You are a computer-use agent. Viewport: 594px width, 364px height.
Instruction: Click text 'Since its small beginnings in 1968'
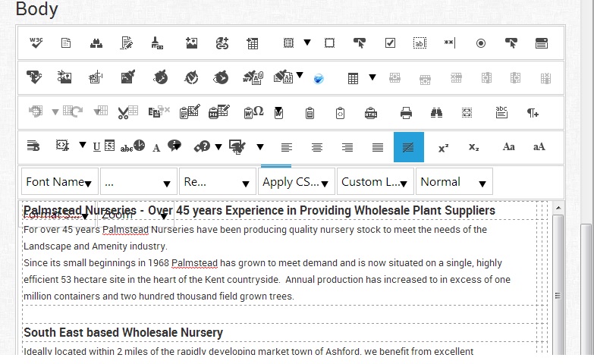96,263
